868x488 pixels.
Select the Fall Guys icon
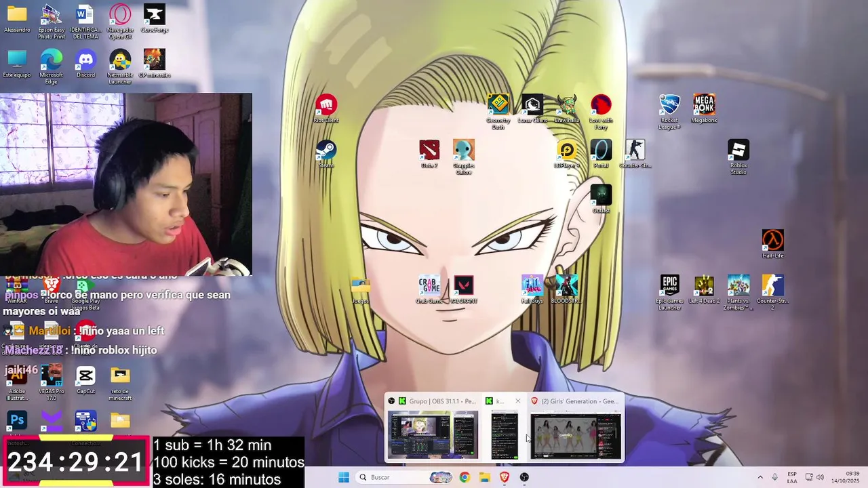click(532, 289)
